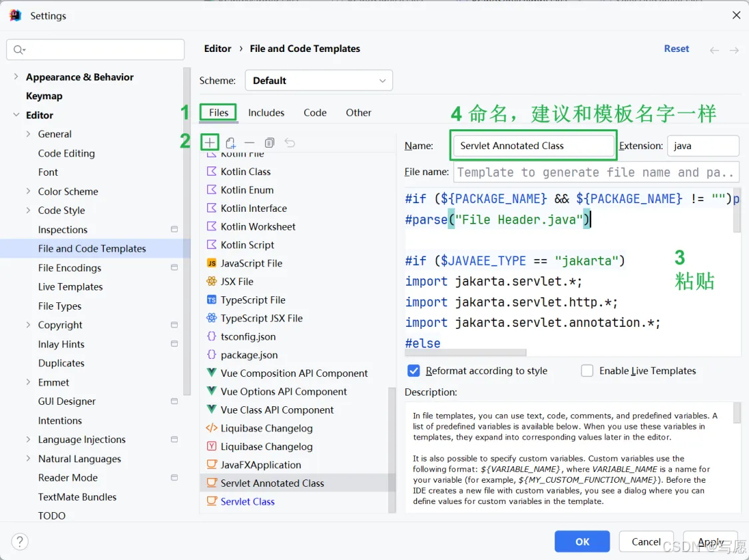Click the Name input field
Viewport: 749px width, 560px height.
click(533, 146)
